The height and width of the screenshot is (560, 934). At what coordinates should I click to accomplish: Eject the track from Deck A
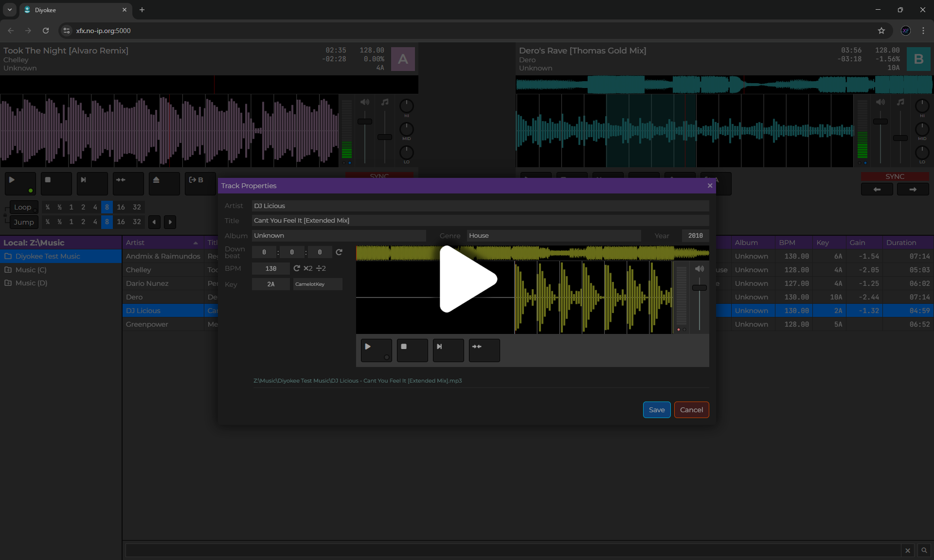tap(164, 184)
